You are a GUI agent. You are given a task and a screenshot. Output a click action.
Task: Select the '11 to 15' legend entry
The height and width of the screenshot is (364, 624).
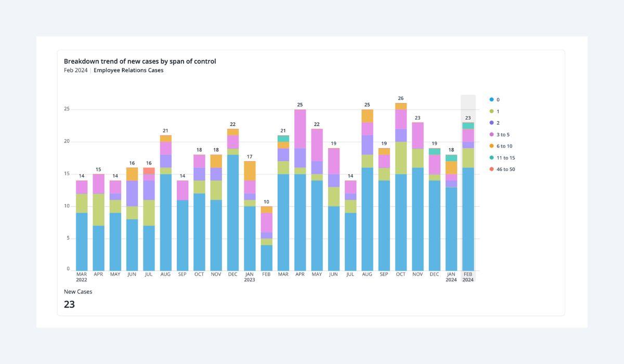(502, 158)
